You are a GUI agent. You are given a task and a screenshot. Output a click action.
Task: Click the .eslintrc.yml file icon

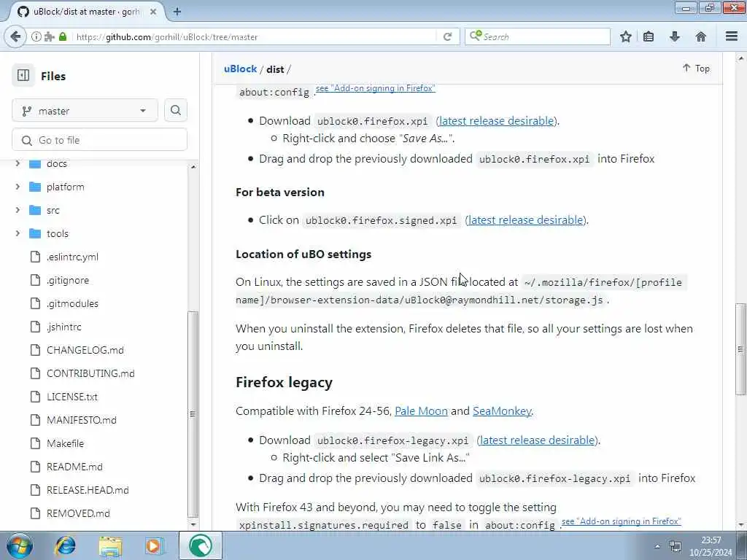(x=35, y=257)
